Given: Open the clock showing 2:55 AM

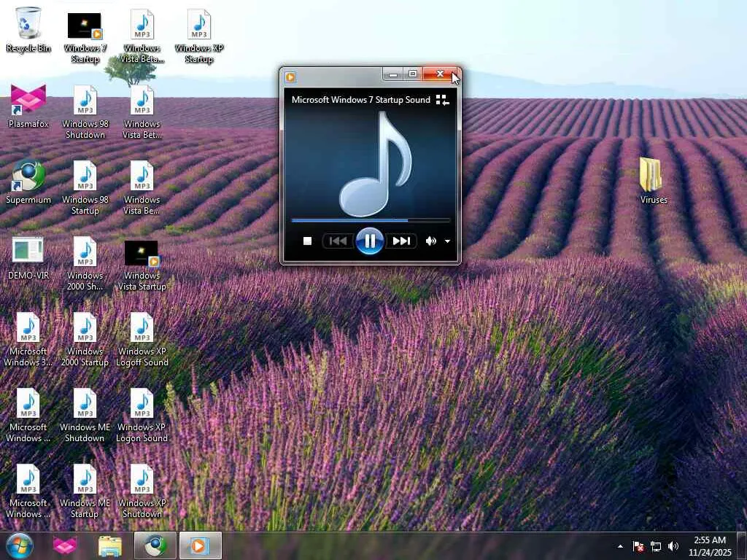Looking at the screenshot, I should coord(709,545).
